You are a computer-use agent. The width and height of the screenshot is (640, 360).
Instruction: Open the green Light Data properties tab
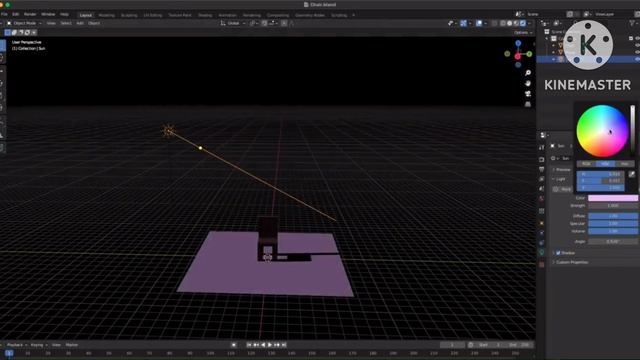click(542, 253)
